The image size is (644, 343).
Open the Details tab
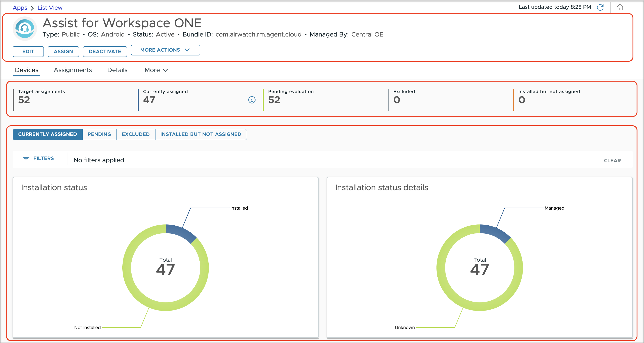(117, 70)
